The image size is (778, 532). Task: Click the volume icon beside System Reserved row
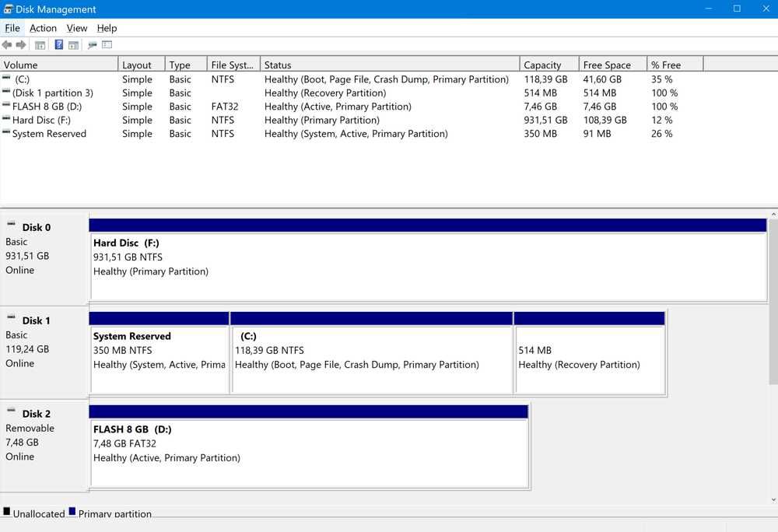click(x=6, y=132)
